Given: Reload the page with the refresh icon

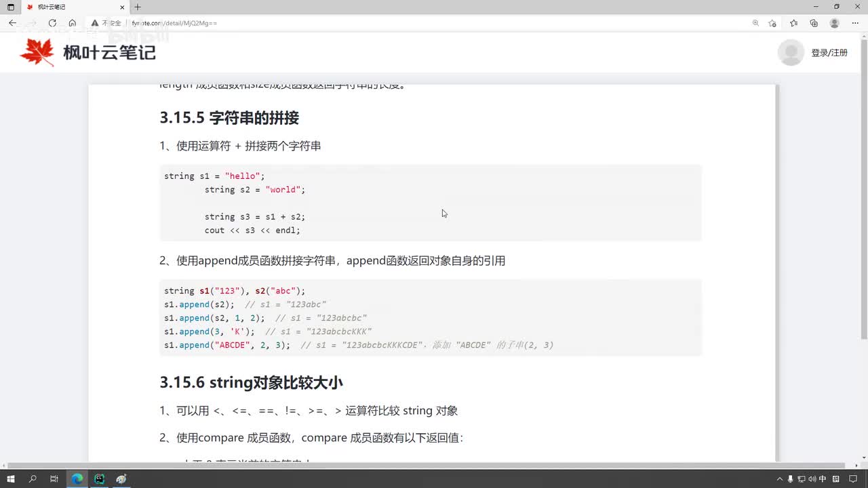Looking at the screenshot, I should point(52,23).
